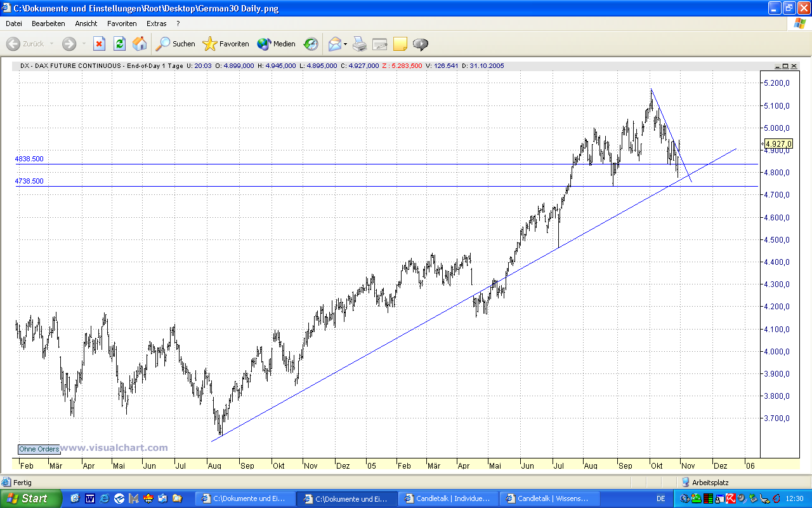This screenshot has width=812, height=508.
Task: Open the forward history dropdown arrow
Action: [83, 44]
